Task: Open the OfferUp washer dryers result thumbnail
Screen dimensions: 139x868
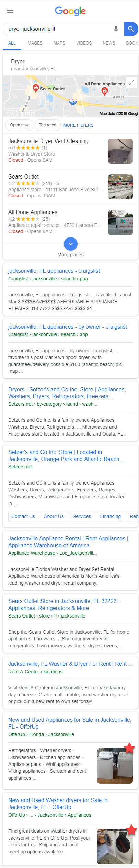Action: pyautogui.click(x=115, y=846)
